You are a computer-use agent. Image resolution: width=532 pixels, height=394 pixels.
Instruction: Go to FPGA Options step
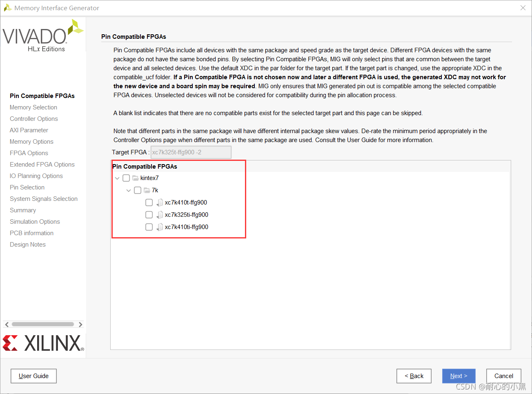pos(29,153)
